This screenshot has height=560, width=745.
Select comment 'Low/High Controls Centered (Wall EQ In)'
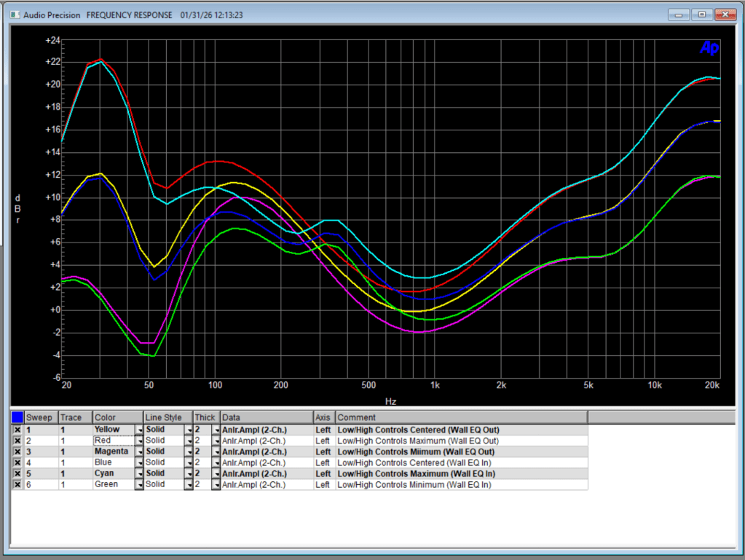point(414,462)
